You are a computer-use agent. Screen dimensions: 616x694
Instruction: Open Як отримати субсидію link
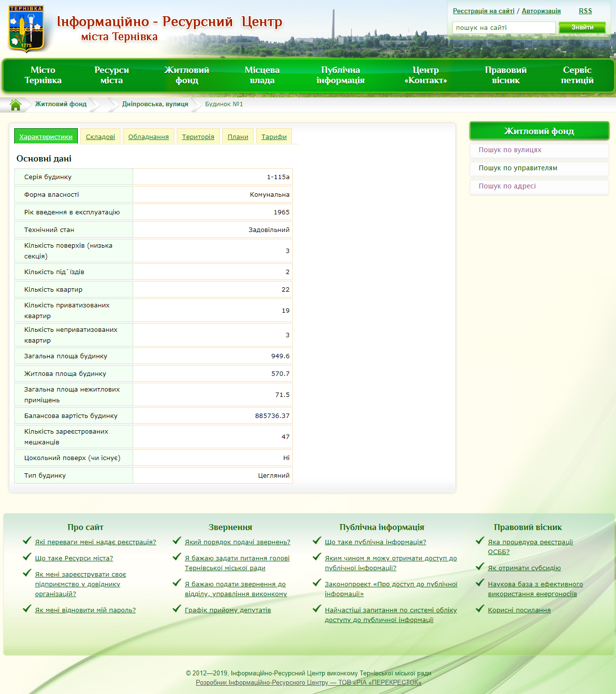[524, 568]
